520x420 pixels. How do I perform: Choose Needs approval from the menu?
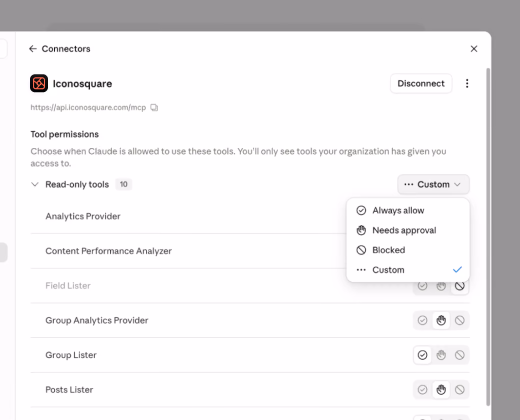(407, 230)
